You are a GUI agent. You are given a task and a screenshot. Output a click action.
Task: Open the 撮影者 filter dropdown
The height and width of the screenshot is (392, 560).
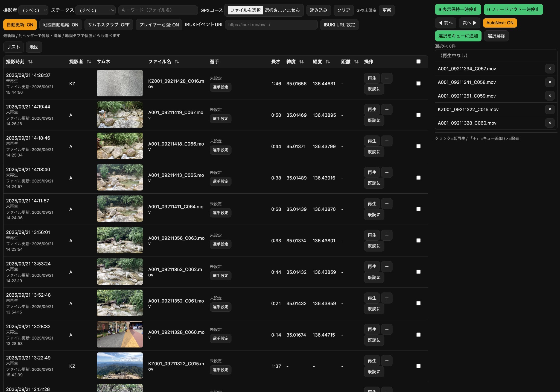(x=33, y=10)
